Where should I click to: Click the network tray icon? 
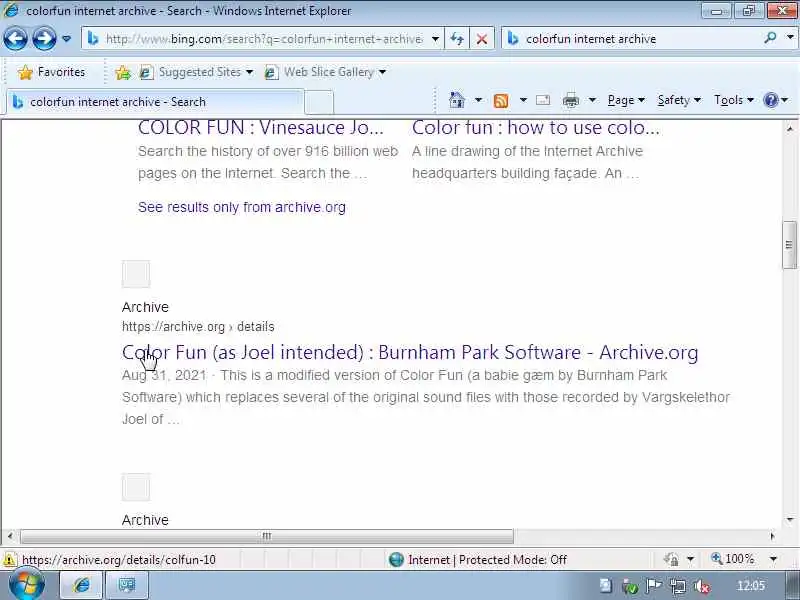(678, 587)
